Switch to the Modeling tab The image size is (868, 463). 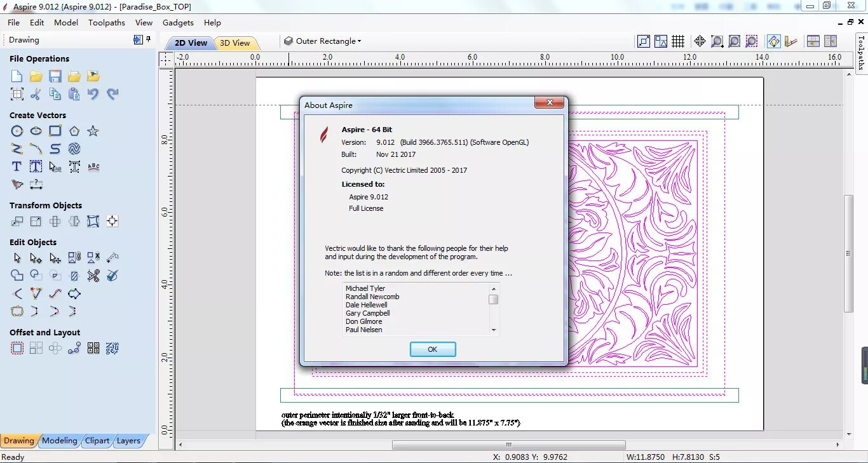tap(60, 441)
